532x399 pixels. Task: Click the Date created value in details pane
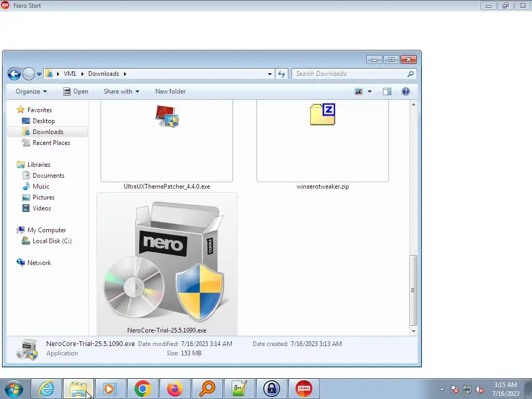(316, 344)
